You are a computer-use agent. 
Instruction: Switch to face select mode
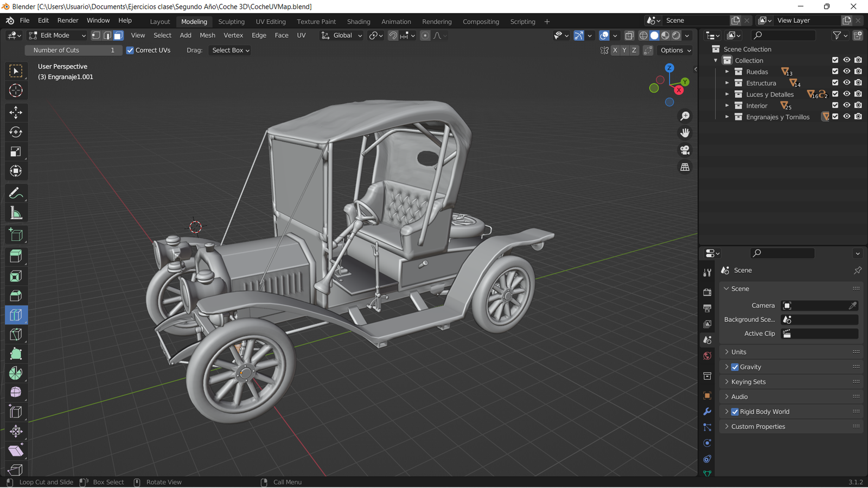118,35
